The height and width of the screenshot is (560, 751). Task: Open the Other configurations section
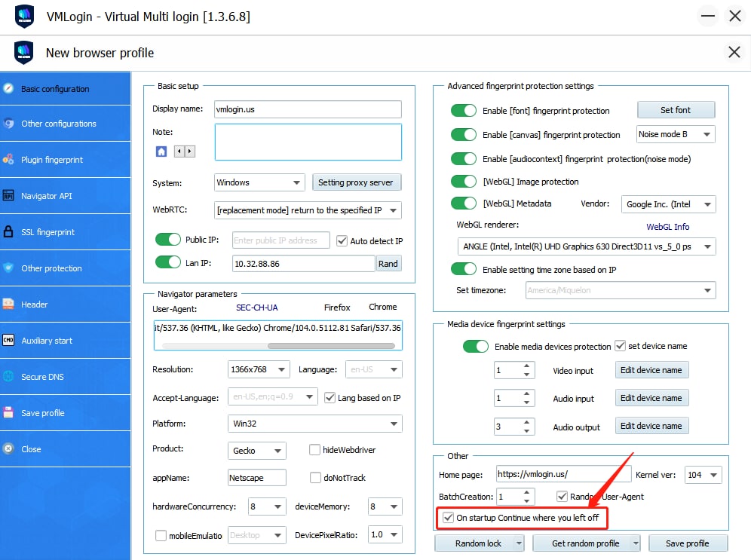tap(58, 124)
